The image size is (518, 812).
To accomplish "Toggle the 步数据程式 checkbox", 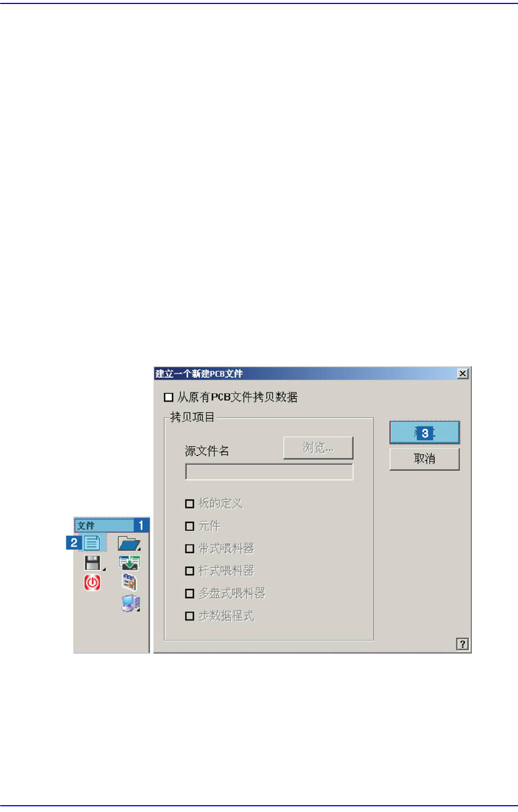I will 190,616.
